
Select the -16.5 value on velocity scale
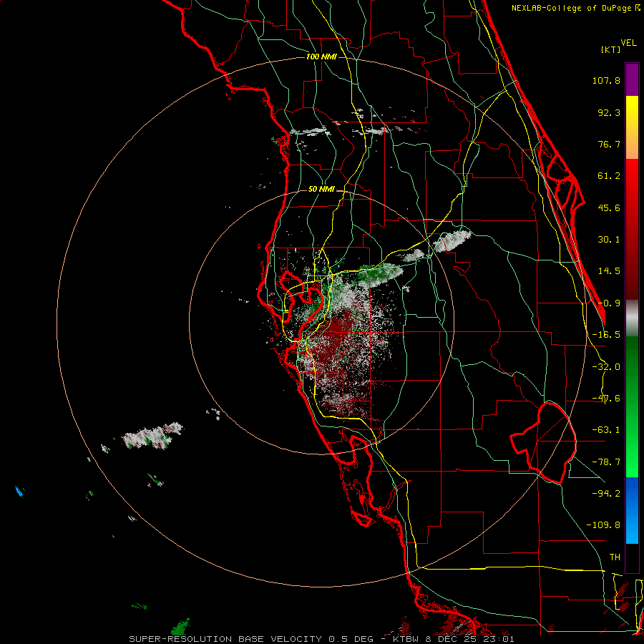coord(606,335)
